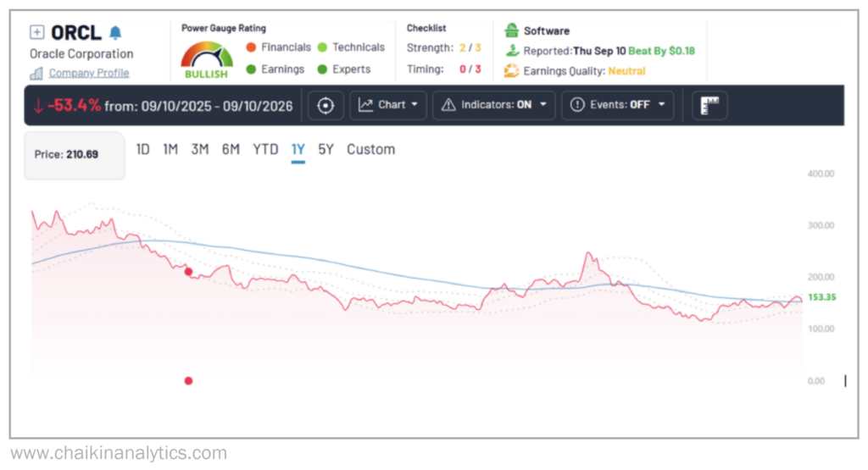
Task: Click the Financials label
Action: point(286,47)
